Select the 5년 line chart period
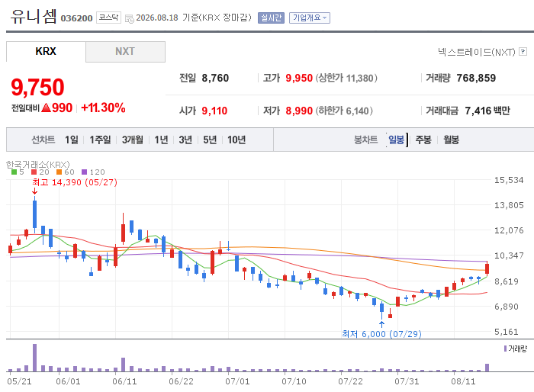This screenshot has height=392, width=534. [x=210, y=140]
